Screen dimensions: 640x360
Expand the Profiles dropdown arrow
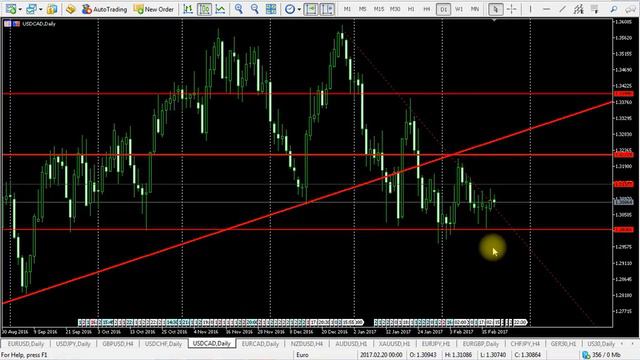[40, 9]
